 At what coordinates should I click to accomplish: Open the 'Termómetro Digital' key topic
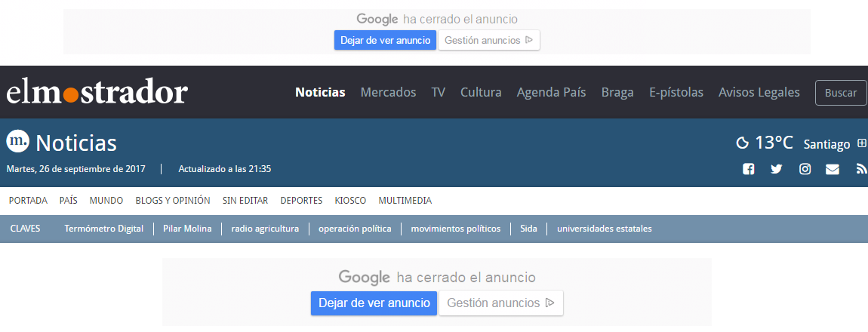103,229
